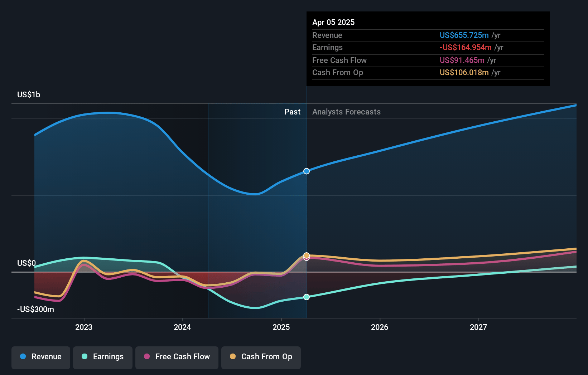Click the Cash From Op data point marker
The image size is (588, 375).
coord(307,255)
